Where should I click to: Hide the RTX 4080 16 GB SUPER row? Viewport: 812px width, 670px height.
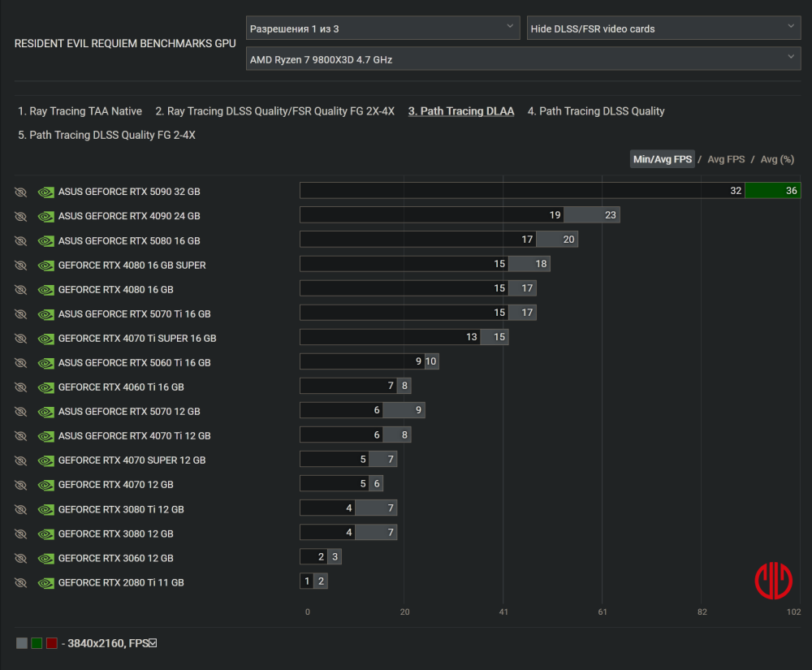(x=21, y=266)
